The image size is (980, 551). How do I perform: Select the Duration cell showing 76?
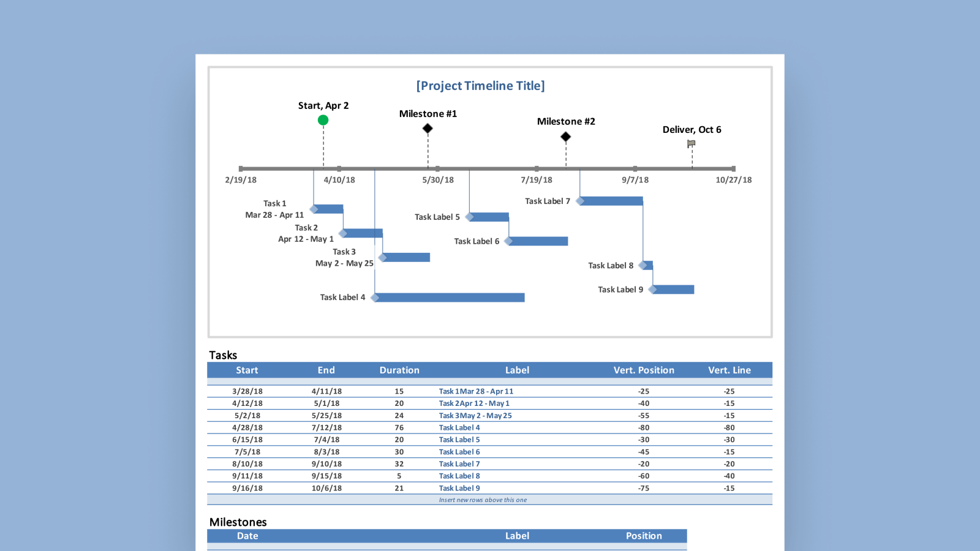(x=399, y=427)
